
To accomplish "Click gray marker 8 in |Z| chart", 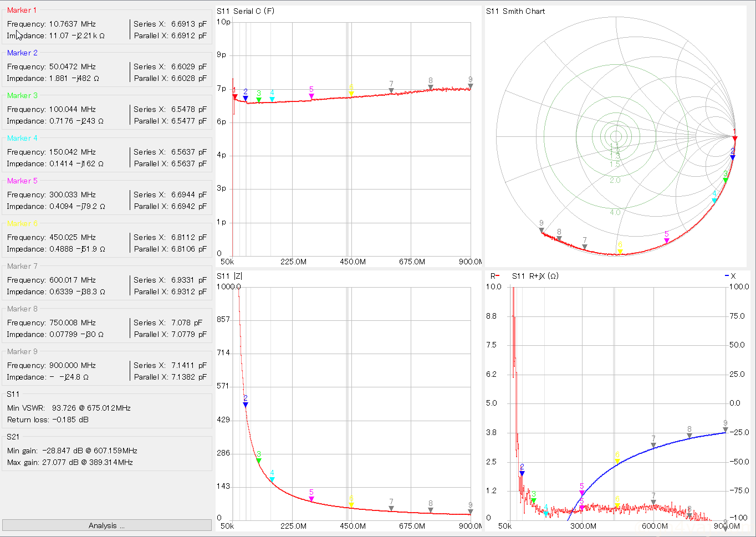I will [431, 510].
